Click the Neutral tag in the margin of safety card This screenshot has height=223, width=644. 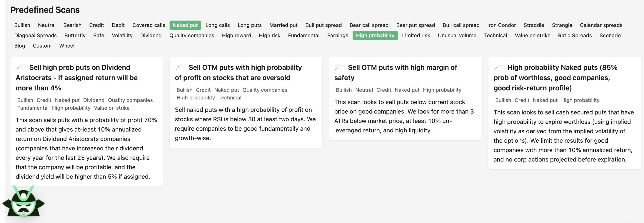pos(364,90)
